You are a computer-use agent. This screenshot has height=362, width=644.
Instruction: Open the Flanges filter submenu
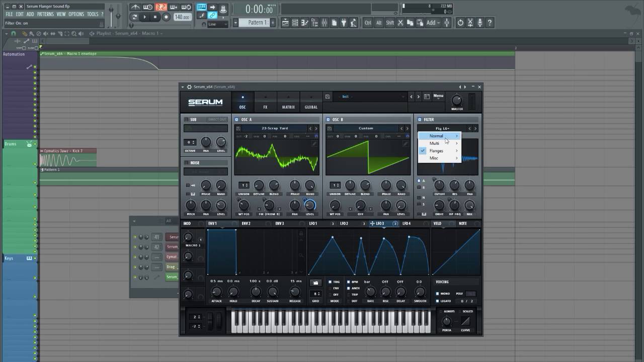440,151
